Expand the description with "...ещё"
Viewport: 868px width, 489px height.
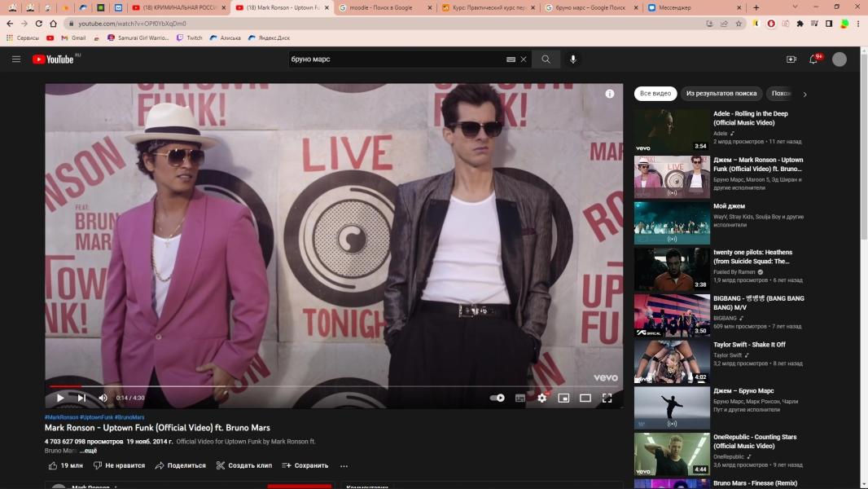point(89,451)
